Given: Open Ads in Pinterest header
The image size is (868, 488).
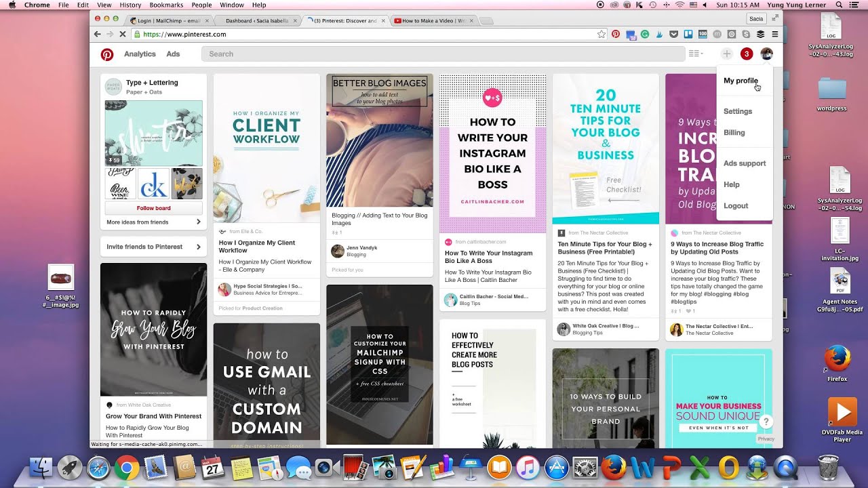Looking at the screenshot, I should coord(174,54).
